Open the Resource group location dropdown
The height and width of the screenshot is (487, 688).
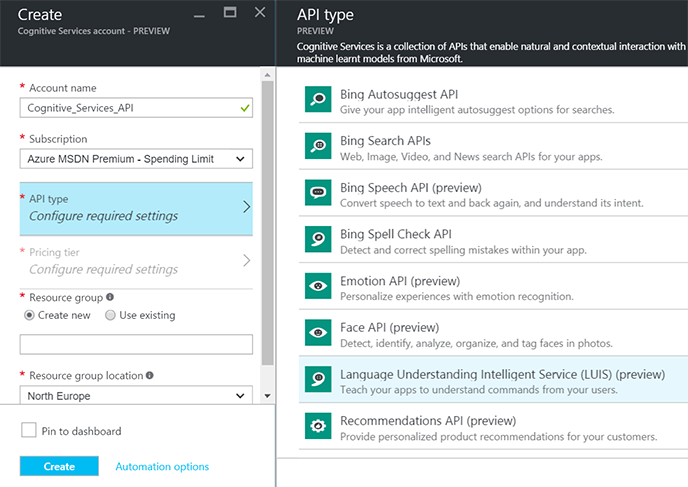[136, 395]
